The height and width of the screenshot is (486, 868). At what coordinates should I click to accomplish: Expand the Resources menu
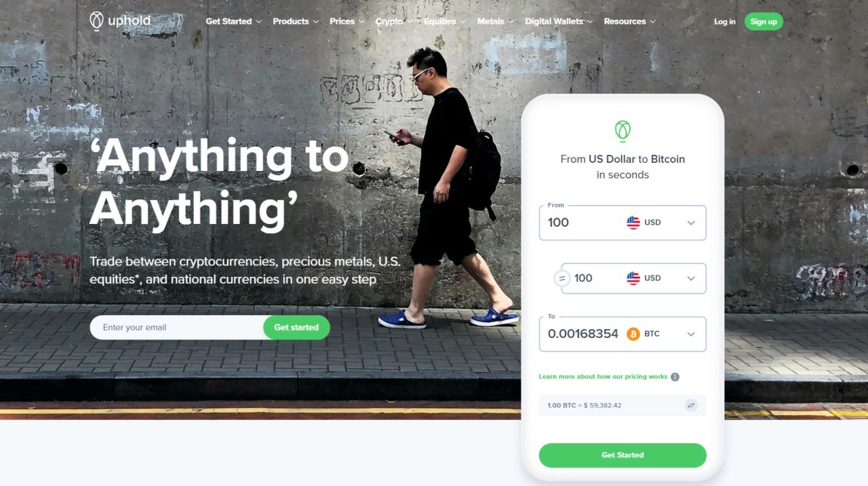pyautogui.click(x=629, y=22)
